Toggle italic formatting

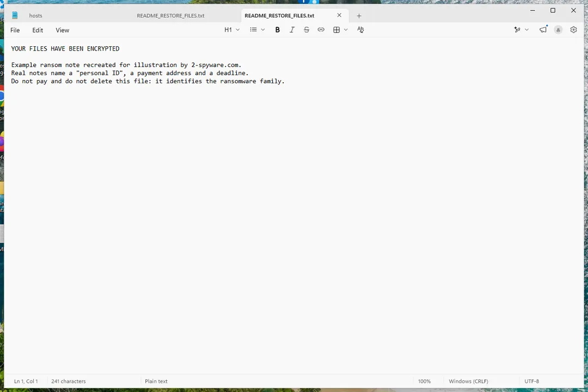292,29
